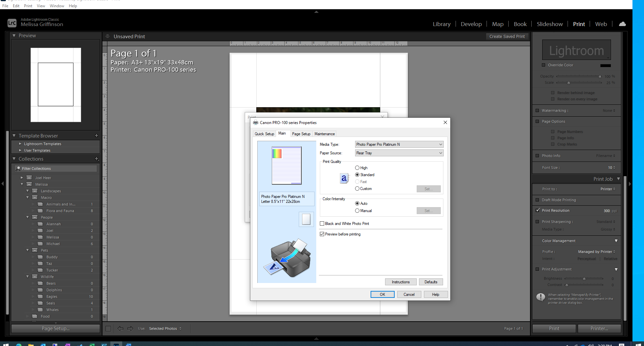Select Custom print quality option
Image resolution: width=644 pixels, height=346 pixels.
357,189
